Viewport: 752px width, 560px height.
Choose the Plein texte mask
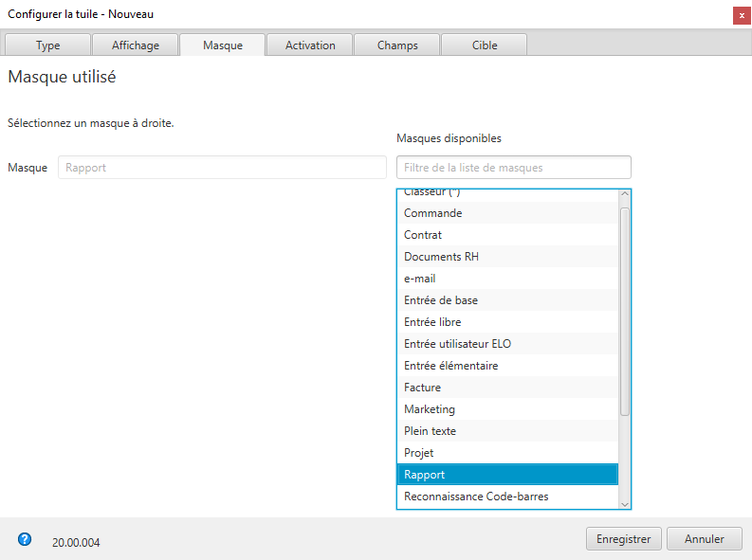[508, 430]
